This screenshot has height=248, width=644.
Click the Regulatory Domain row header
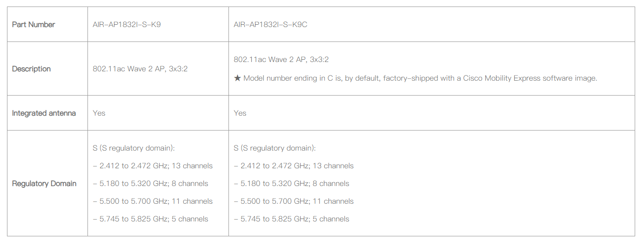pyautogui.click(x=44, y=184)
